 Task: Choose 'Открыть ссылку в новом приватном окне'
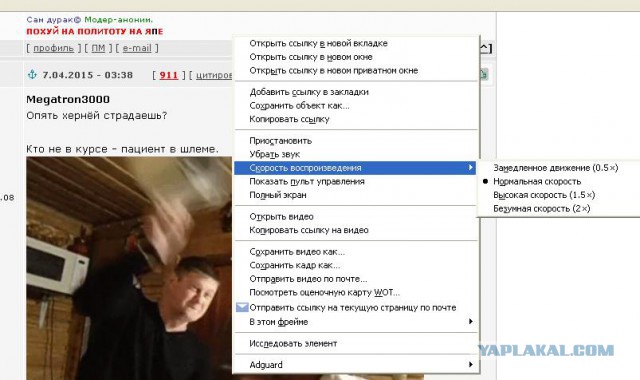point(355,70)
